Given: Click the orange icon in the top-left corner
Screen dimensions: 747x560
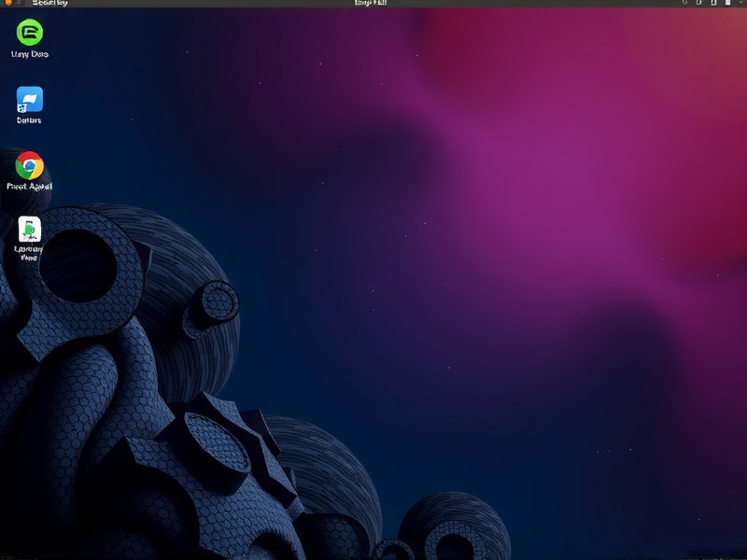Looking at the screenshot, I should pos(7,4).
